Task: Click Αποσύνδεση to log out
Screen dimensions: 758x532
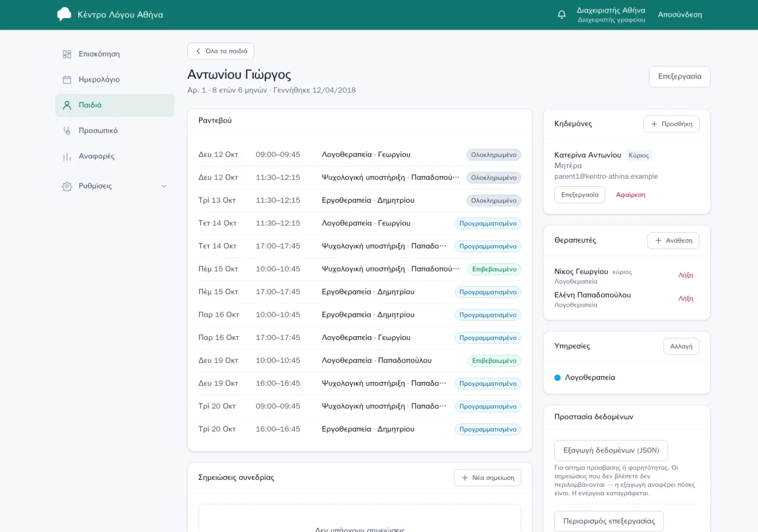Action: click(x=680, y=15)
